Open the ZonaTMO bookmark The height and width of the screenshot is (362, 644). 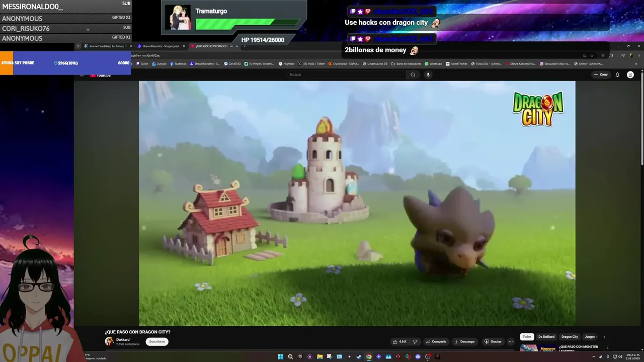point(232,64)
